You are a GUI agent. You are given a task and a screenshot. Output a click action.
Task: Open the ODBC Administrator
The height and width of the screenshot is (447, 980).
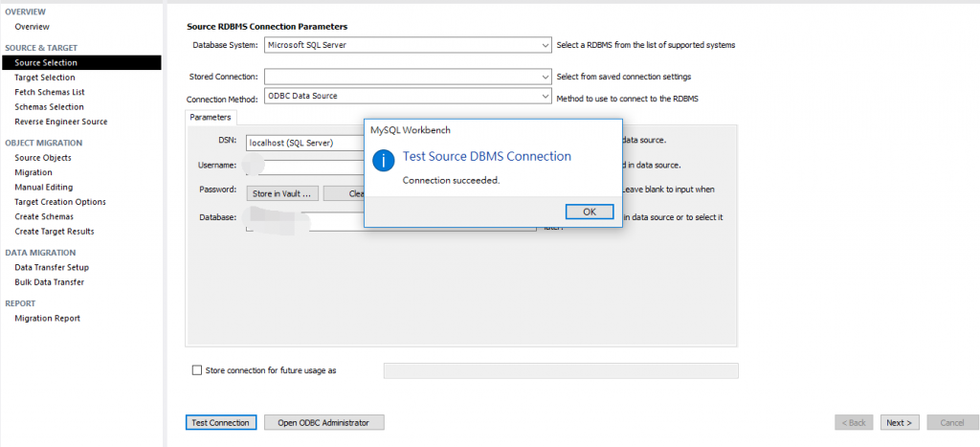click(323, 423)
